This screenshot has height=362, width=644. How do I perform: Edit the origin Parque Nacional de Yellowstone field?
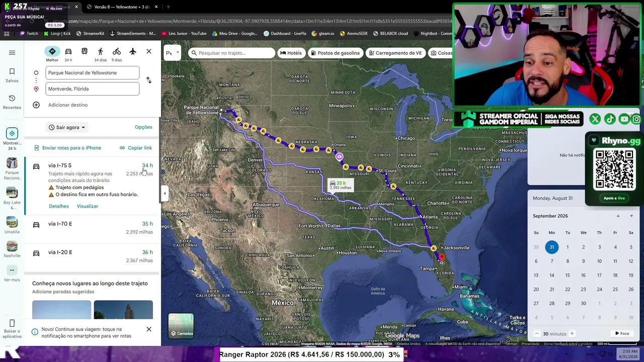click(93, 73)
